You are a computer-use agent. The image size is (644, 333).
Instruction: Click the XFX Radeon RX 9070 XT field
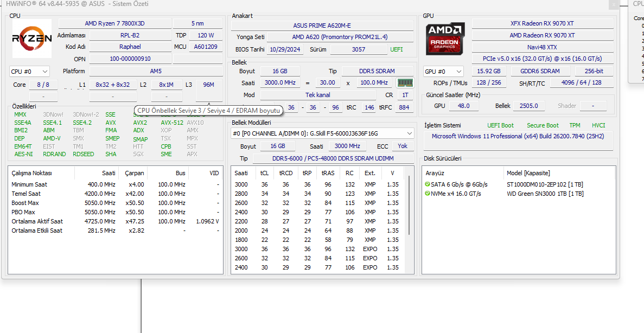[543, 23]
